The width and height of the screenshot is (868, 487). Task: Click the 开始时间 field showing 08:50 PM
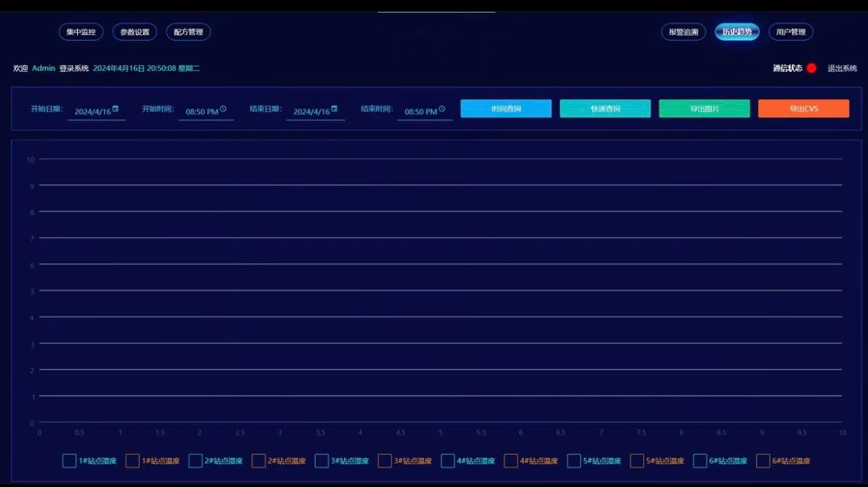[206, 111]
